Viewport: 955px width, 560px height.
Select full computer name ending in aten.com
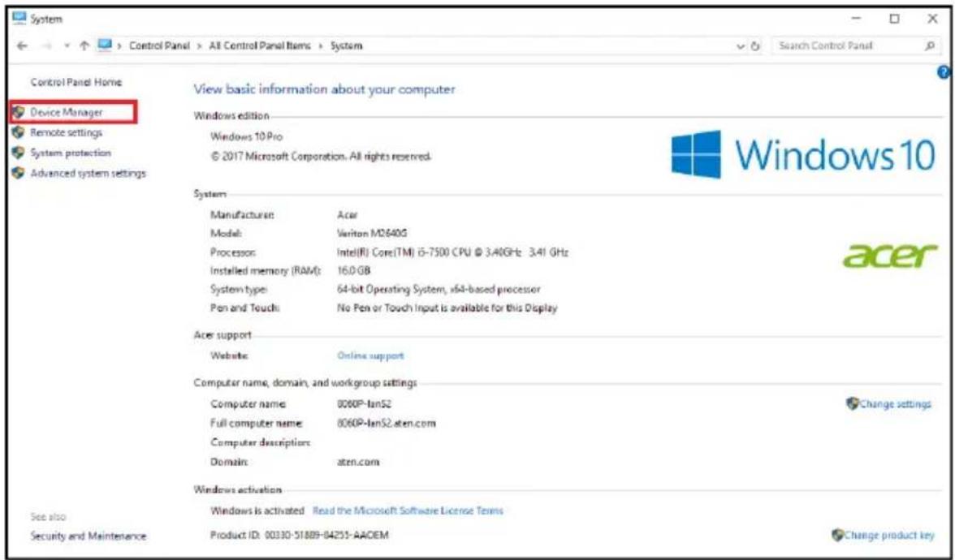pos(387,423)
